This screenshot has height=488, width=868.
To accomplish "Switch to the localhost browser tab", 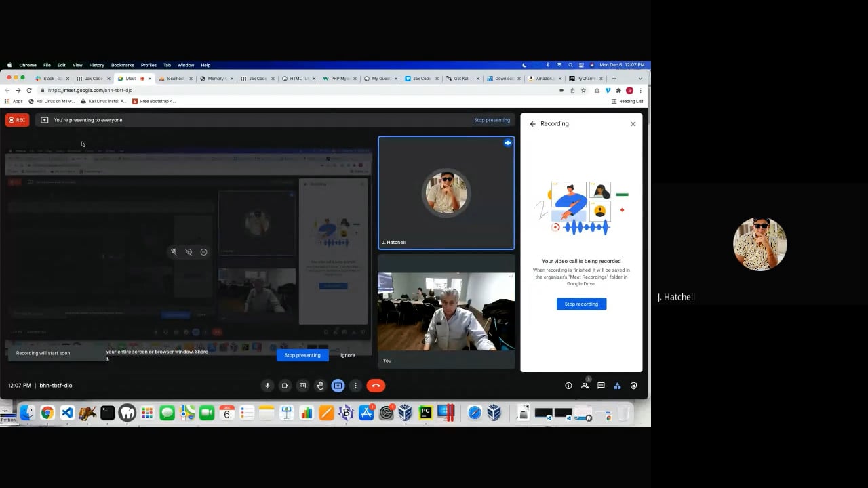I will tap(176, 79).
